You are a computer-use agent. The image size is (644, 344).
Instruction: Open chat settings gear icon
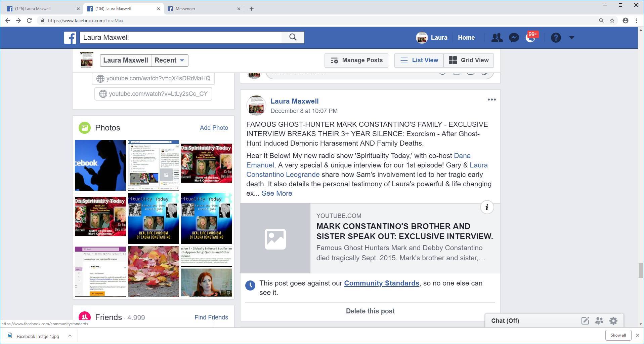point(613,321)
